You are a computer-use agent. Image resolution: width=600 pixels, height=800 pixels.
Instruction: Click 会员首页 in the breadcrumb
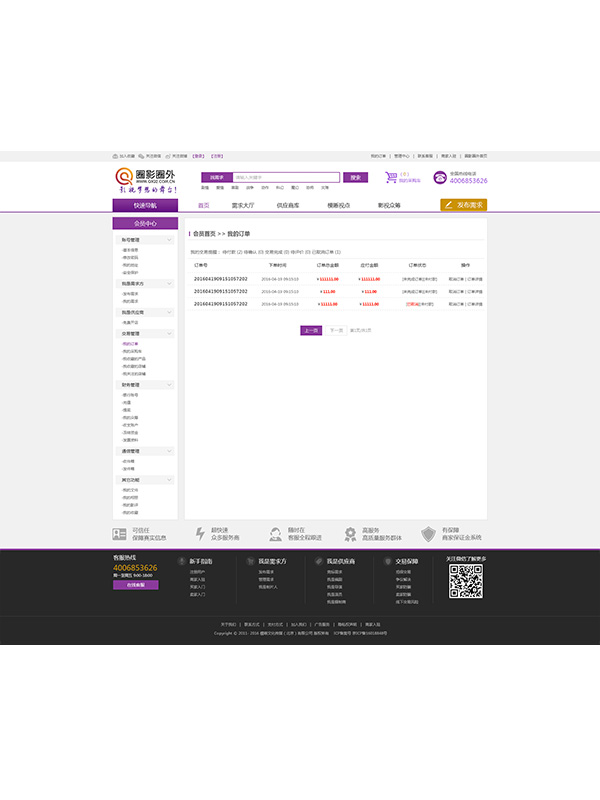click(x=204, y=234)
